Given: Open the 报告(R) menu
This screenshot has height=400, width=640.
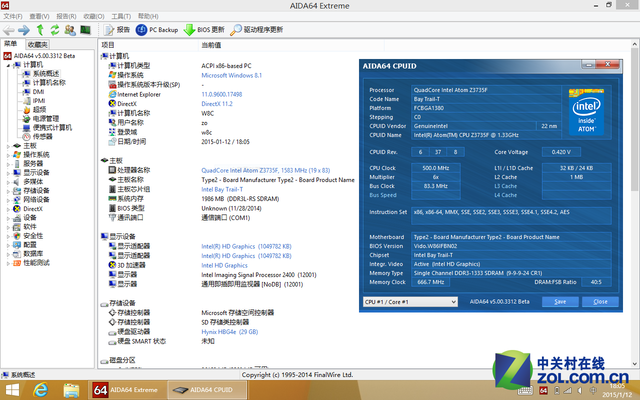Looking at the screenshot, I should click(66, 16).
